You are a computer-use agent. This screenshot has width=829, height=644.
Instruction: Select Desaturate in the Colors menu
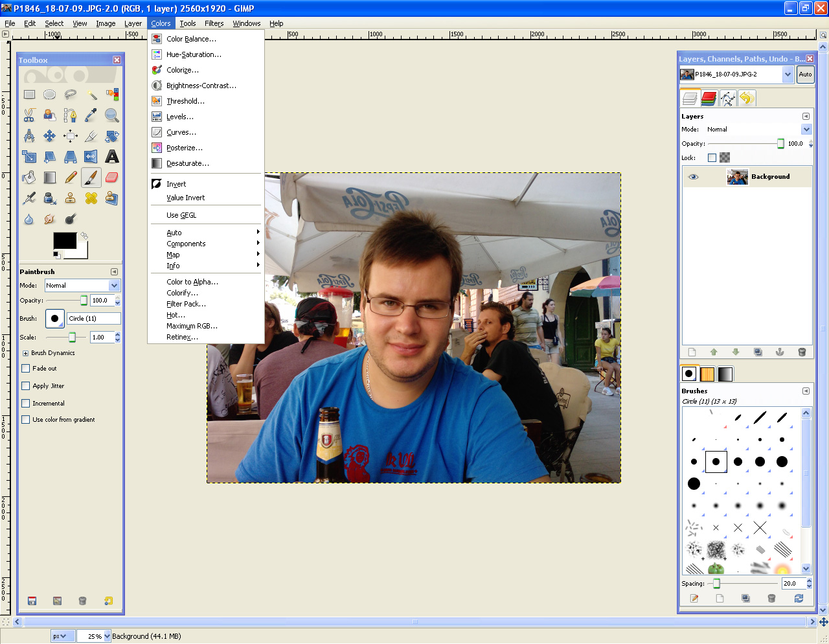188,163
